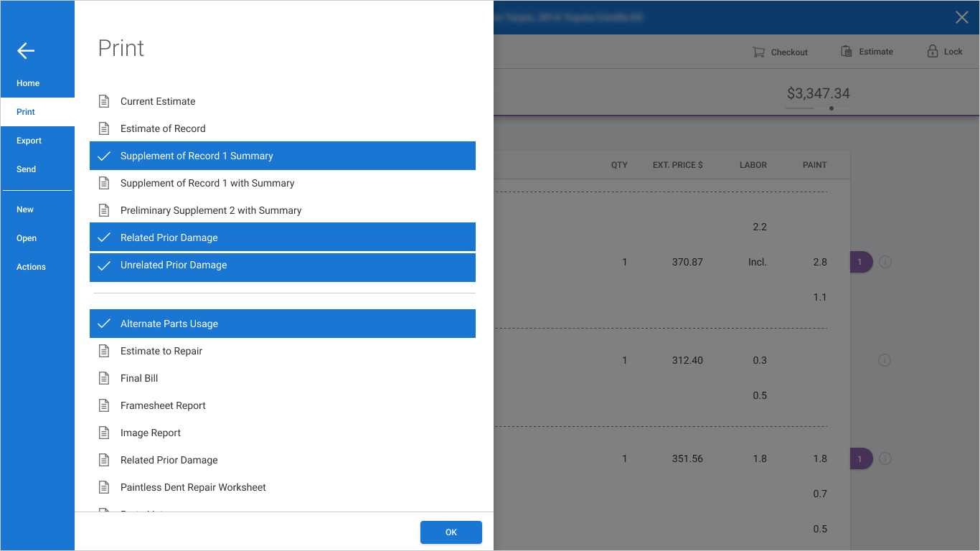
Task: Click the document icon for Final Bill
Action: (x=104, y=378)
